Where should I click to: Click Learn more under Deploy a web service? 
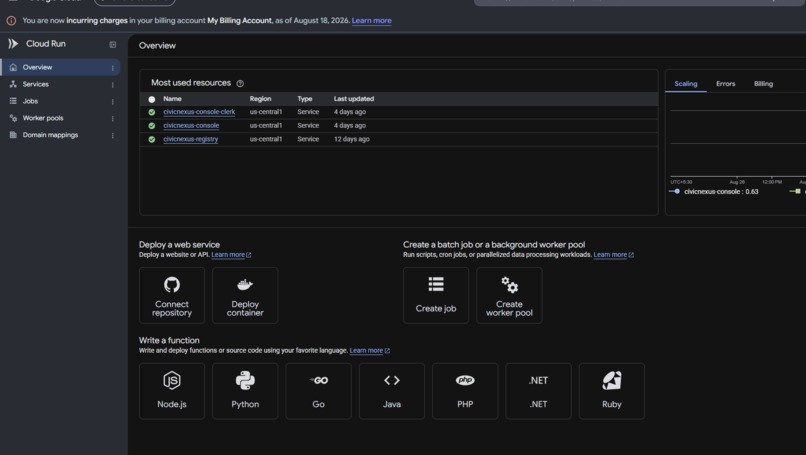click(x=228, y=255)
